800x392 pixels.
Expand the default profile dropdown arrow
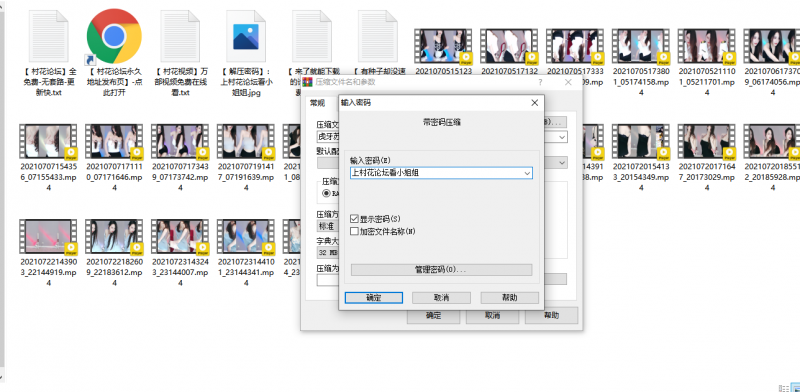coord(562,162)
